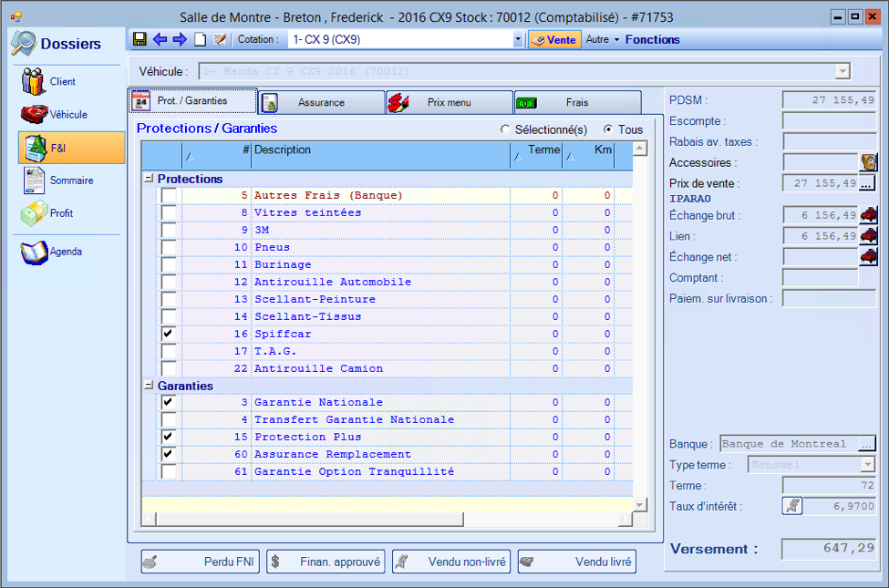Select F&I section in sidebar
This screenshot has width=889, height=588.
pos(71,148)
